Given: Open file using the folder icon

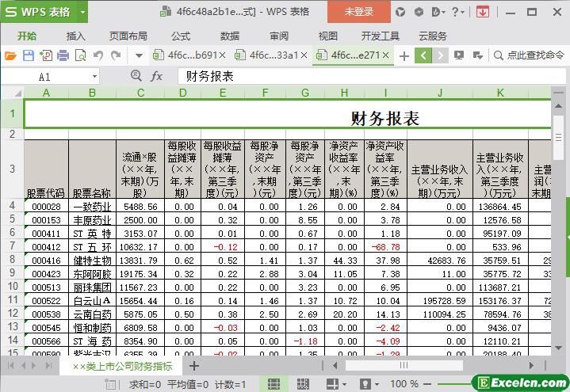Looking at the screenshot, I should pos(10,55).
